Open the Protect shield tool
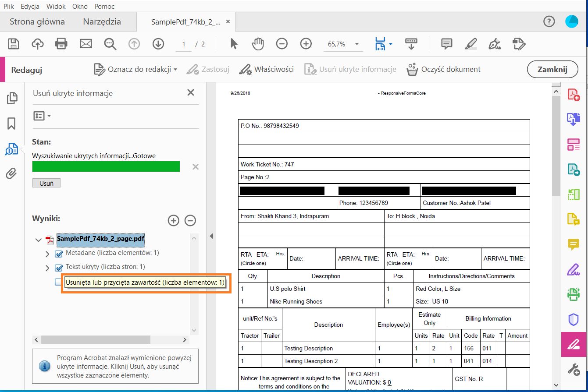The image size is (588, 392). tap(574, 319)
